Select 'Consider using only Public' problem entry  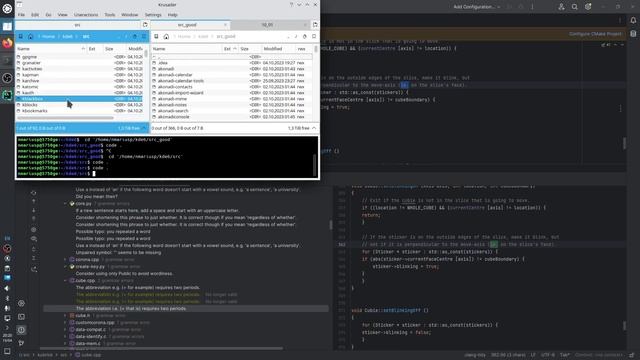(x=124, y=273)
